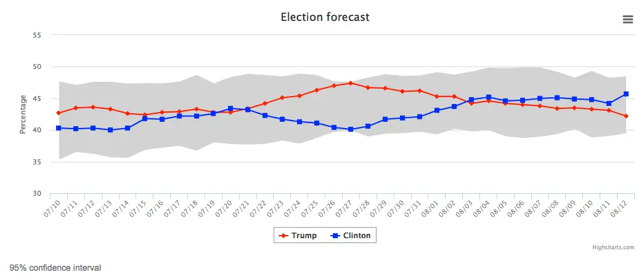Click Clinton's square marker on 08/04
The width and height of the screenshot is (644, 280).
click(x=488, y=97)
